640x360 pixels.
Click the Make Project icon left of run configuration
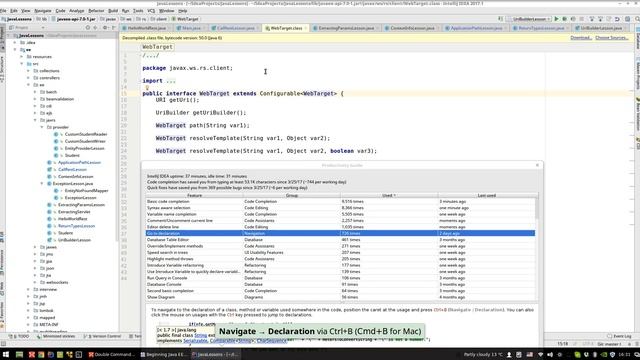501,19
